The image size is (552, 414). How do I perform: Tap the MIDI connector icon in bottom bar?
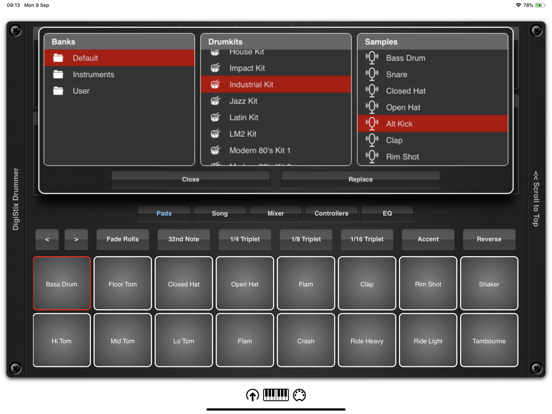[299, 395]
